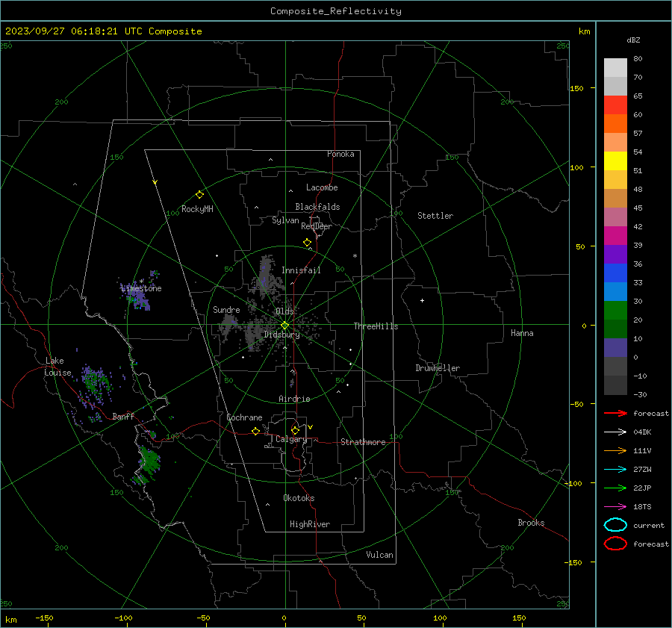Click the Brooks town label
The height and width of the screenshot is (628, 672).
pyautogui.click(x=531, y=523)
